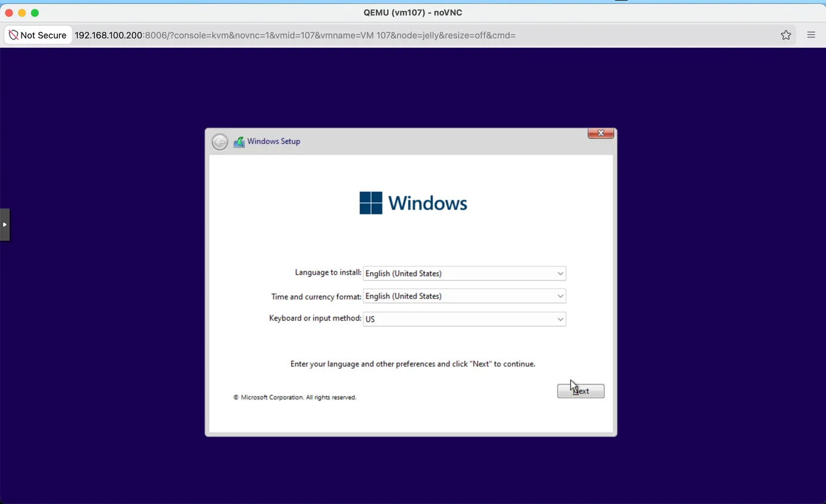Viewport: 826px width, 504px height.
Task: Click the browser address bar URL
Action: point(295,35)
